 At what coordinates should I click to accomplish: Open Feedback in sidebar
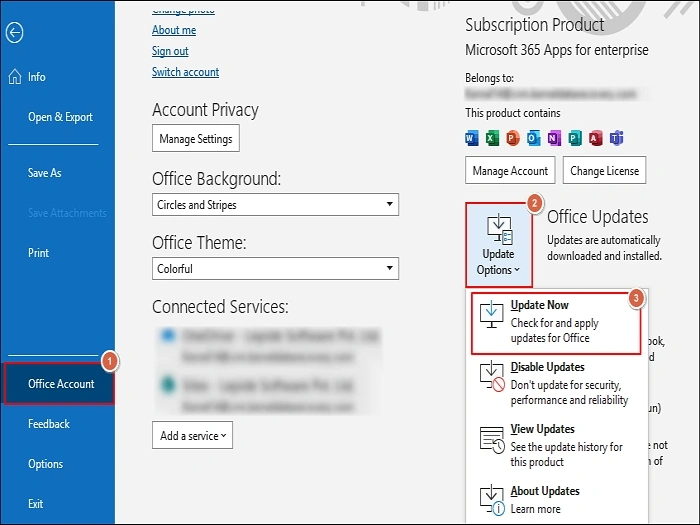coord(49,424)
